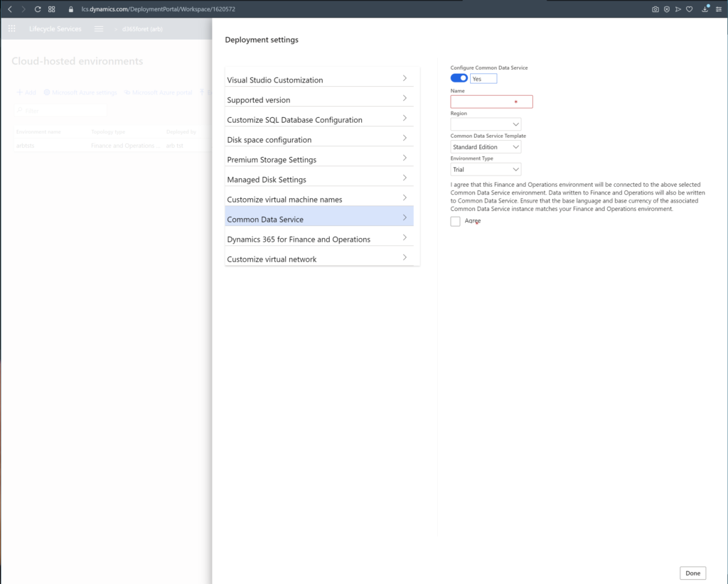
Task: Check the Agree checkbox
Action: click(x=456, y=222)
